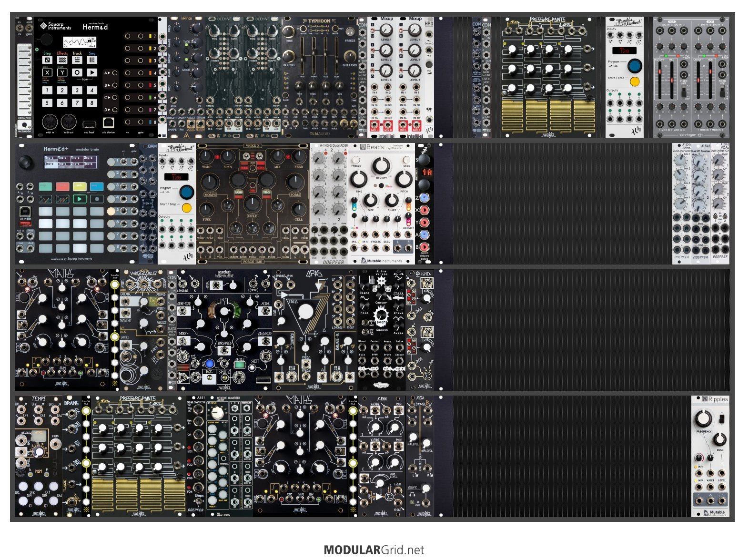Switch Hermod to Track mode

click(77, 60)
